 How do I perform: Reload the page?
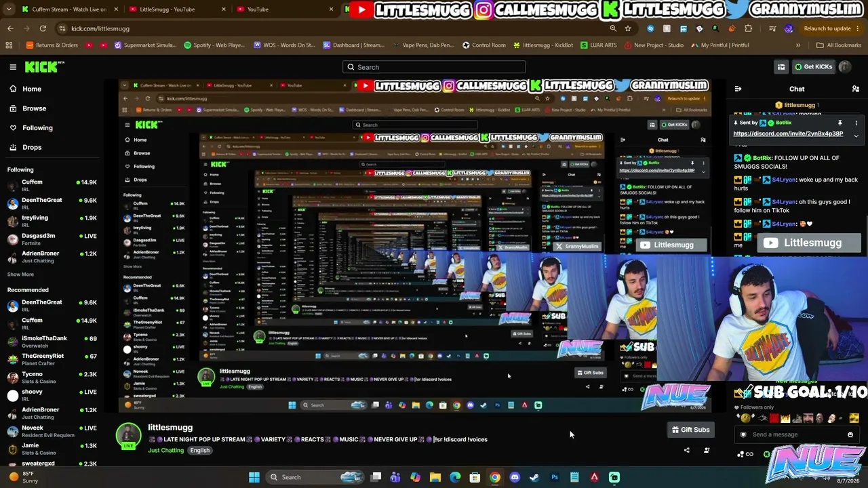click(x=43, y=28)
